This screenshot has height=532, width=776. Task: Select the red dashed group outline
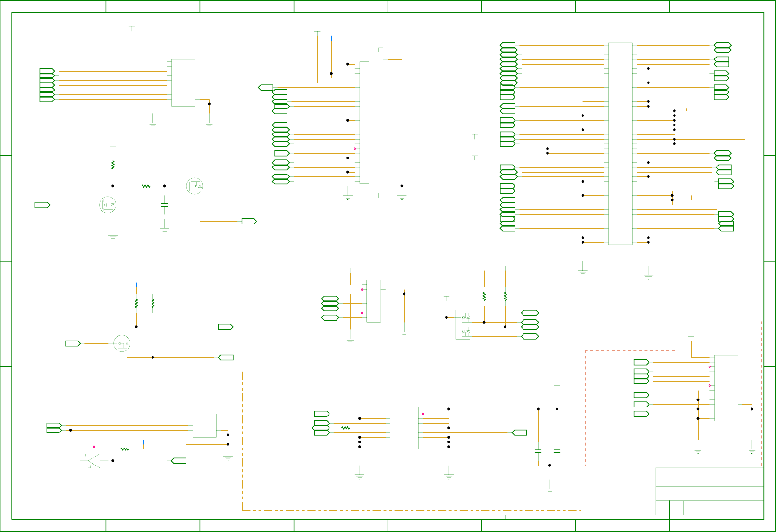pyautogui.click(x=674, y=393)
